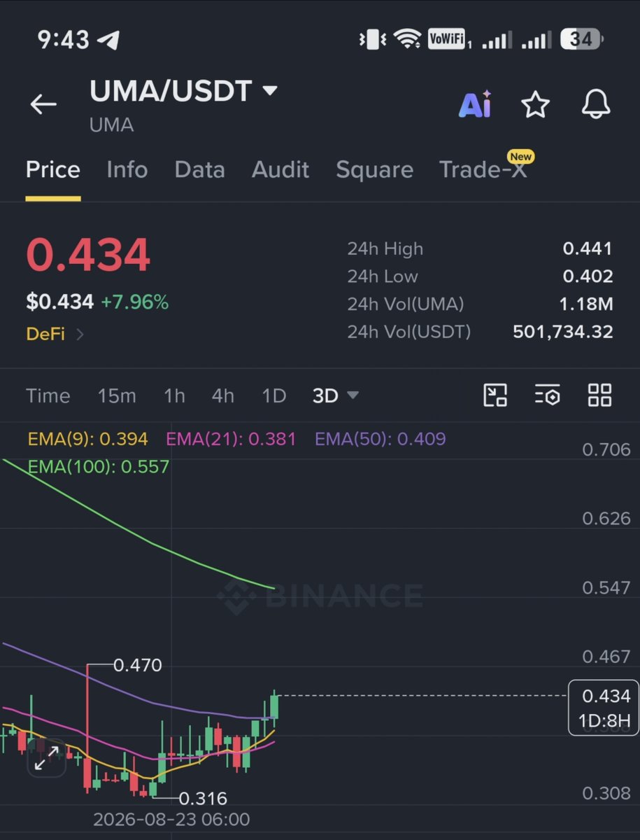
Task: Open the AI assistant icon
Action: [x=475, y=104]
